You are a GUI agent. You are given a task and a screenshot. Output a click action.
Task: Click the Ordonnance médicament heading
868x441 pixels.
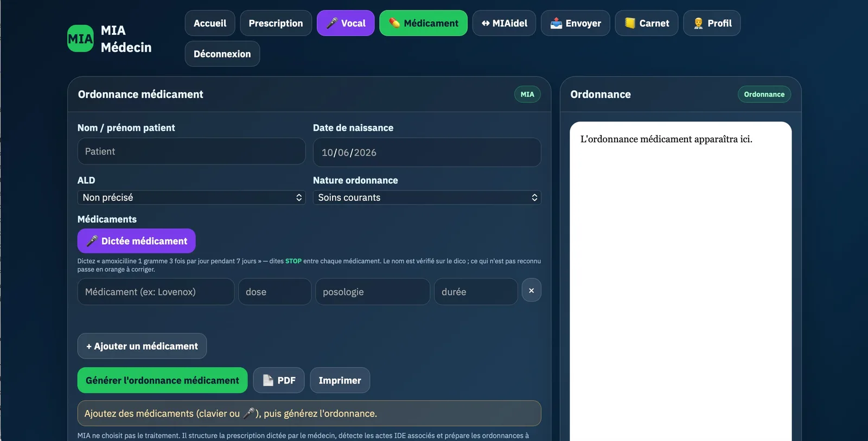[141, 94]
